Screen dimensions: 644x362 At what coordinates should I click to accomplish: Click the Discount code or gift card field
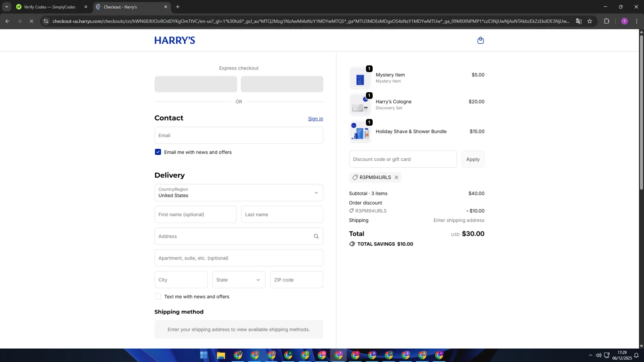tap(403, 159)
